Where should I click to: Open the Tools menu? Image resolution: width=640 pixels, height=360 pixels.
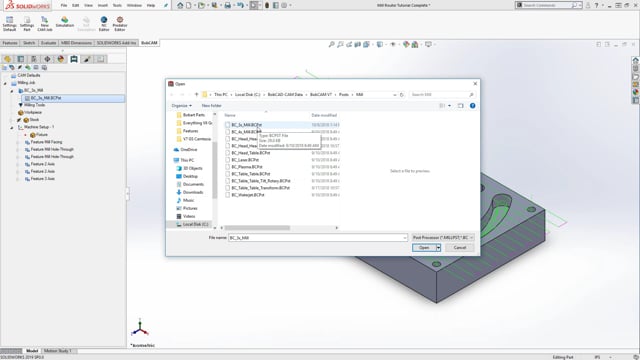point(117,5)
